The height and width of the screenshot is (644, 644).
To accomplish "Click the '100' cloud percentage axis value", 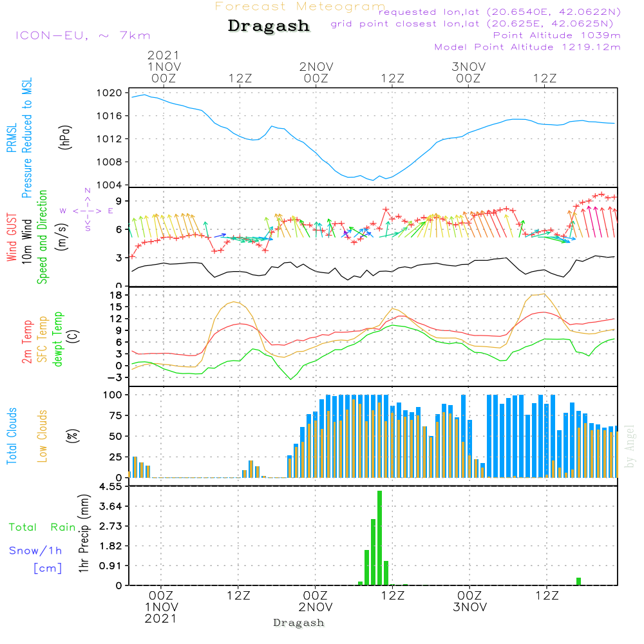I will (113, 395).
